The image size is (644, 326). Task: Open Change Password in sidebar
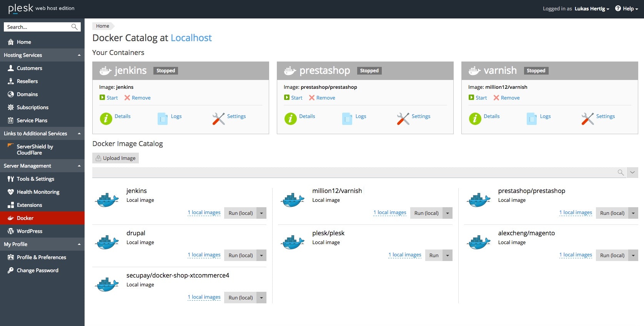(42, 270)
